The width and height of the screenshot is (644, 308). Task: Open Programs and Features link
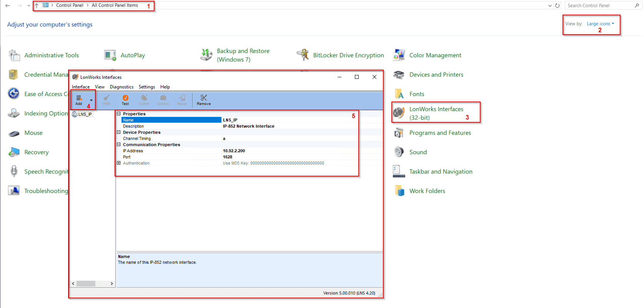point(440,133)
